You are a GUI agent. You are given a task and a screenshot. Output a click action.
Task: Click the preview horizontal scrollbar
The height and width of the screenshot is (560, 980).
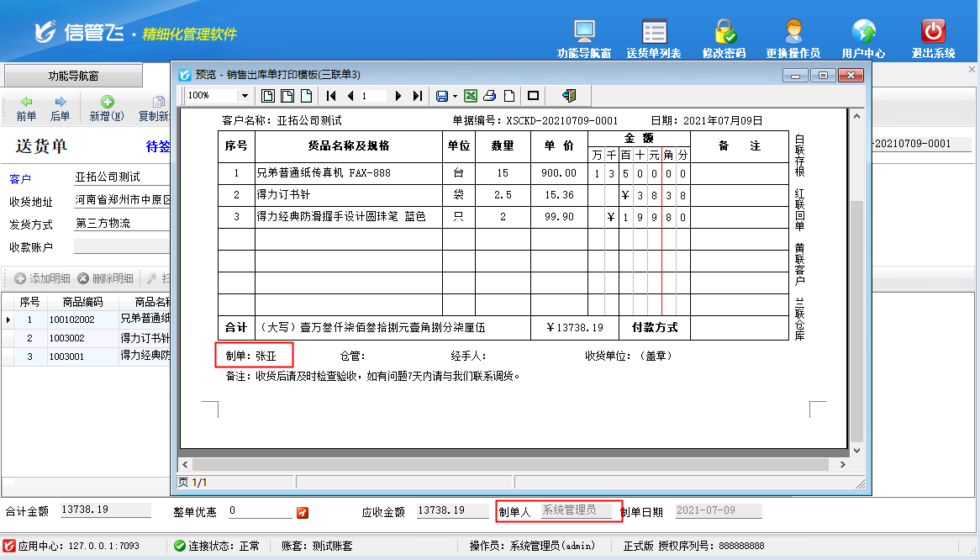(514, 464)
